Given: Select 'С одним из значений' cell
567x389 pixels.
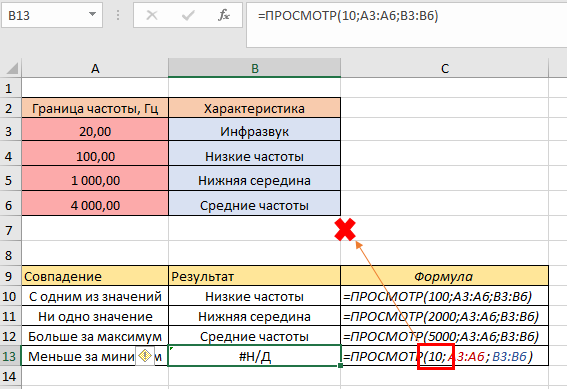Looking at the screenshot, I should (95, 296).
